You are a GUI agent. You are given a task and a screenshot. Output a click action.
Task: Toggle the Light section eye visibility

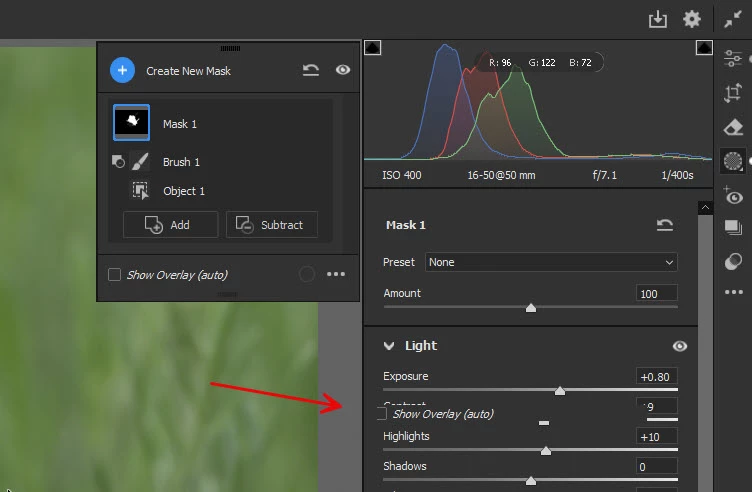click(x=680, y=346)
